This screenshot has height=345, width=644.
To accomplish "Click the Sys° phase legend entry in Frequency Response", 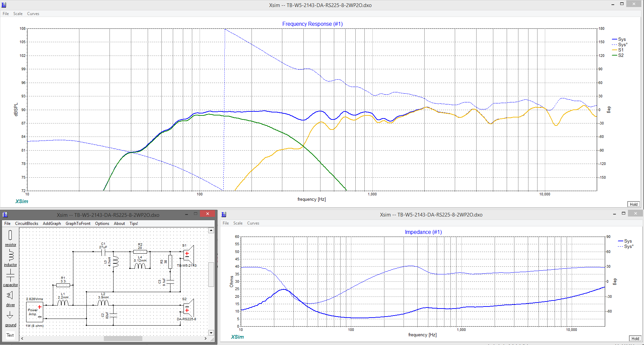I will coord(620,45).
